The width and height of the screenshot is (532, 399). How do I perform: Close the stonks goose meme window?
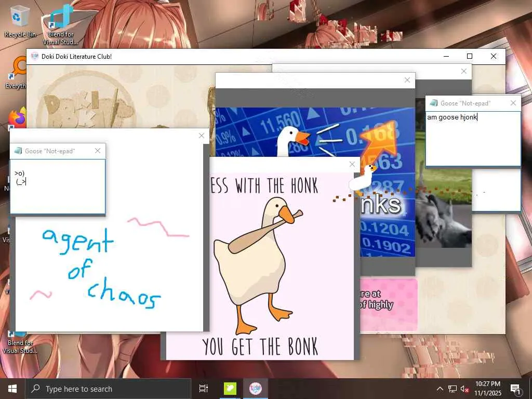(x=407, y=80)
